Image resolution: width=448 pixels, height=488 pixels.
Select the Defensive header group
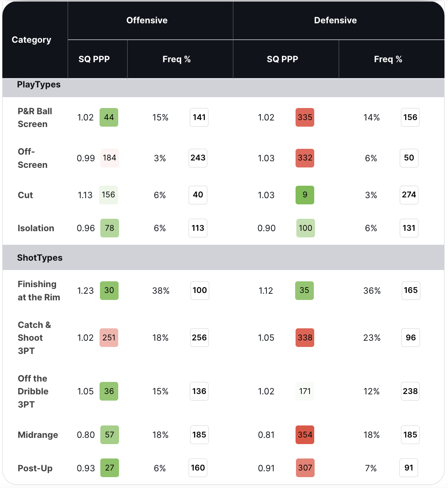[335, 20]
